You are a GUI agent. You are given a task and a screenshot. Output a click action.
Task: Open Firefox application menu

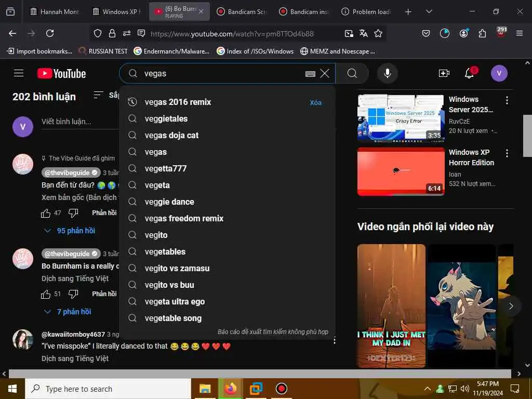520,33
